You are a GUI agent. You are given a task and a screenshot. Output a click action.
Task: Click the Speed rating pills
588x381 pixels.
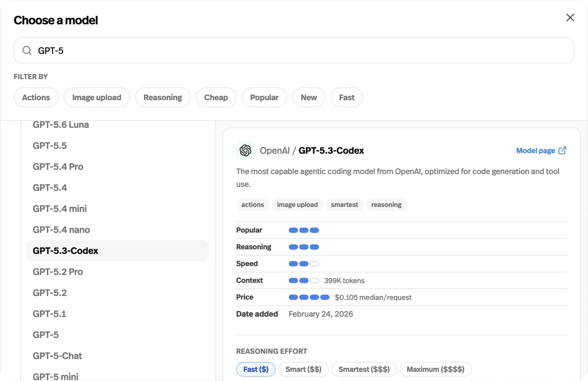click(x=304, y=264)
